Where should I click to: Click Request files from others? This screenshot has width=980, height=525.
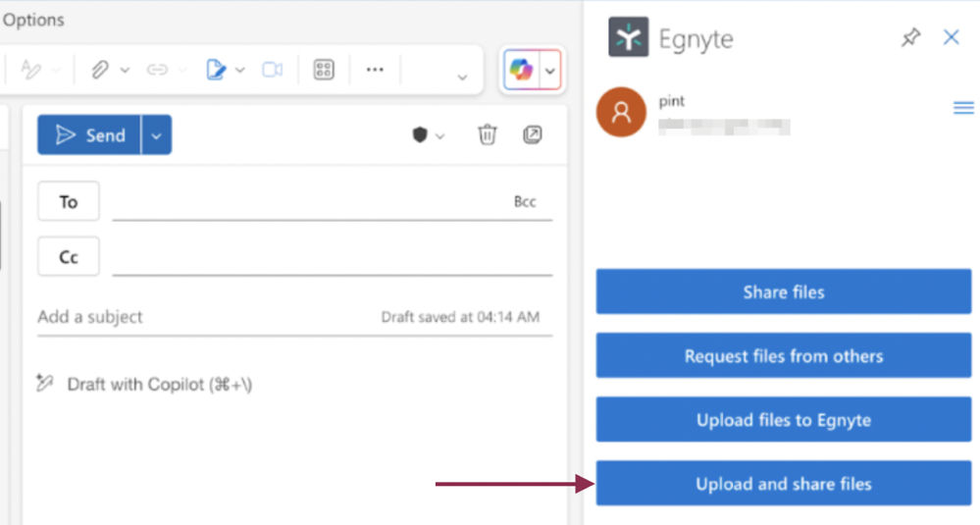coord(784,355)
